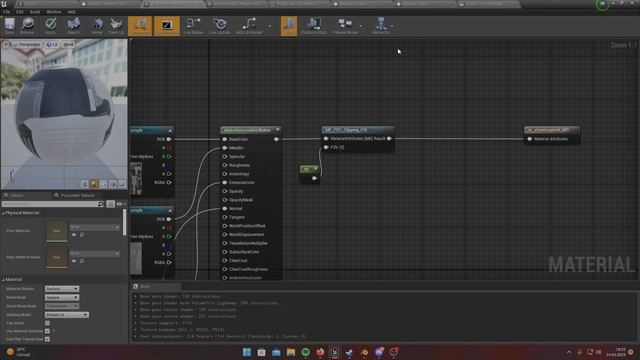Screen dimensions: 640x360
Task: Open Windows Start button on taskbar
Action: click(x=247, y=352)
